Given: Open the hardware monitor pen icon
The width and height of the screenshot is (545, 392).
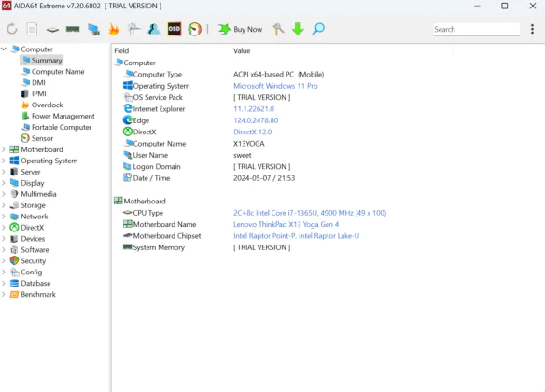Looking at the screenshot, I should 133,30.
